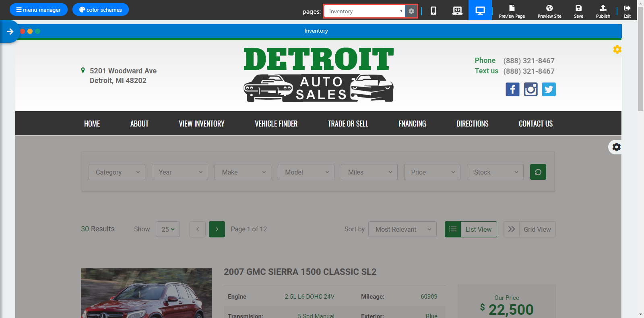Expand the Year filter dropdown
The image size is (644, 318).
(180, 172)
